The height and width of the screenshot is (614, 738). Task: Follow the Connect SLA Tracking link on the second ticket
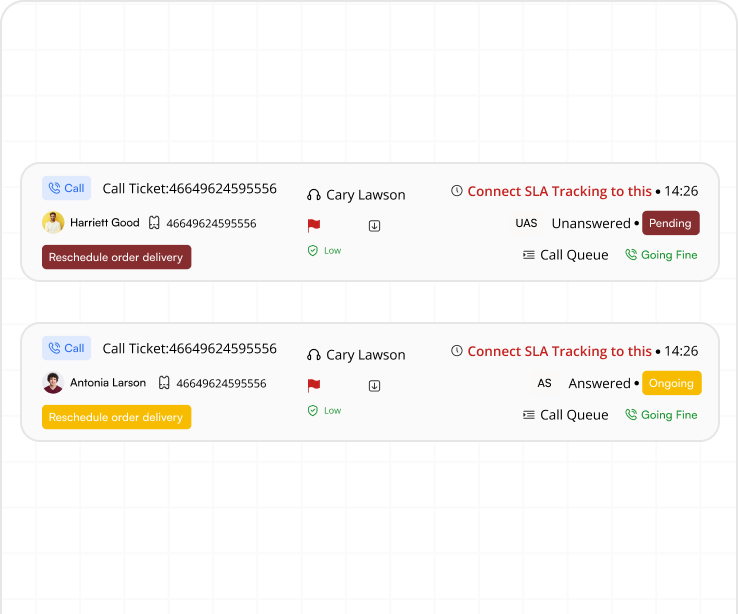[559, 351]
